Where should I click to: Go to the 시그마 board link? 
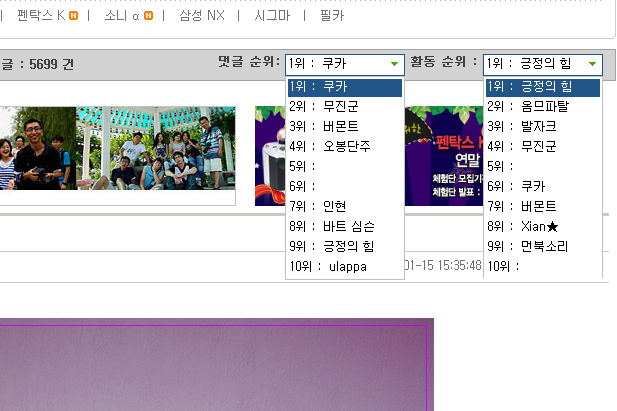pos(272,16)
